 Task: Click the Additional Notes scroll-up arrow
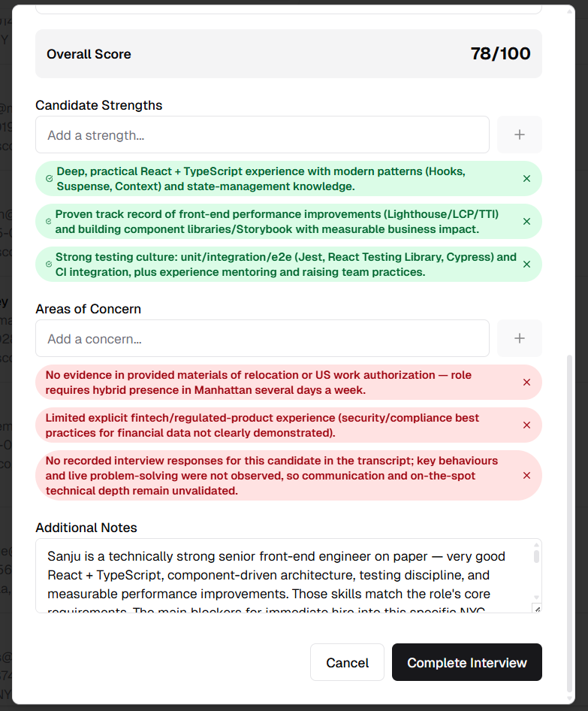pos(536,545)
